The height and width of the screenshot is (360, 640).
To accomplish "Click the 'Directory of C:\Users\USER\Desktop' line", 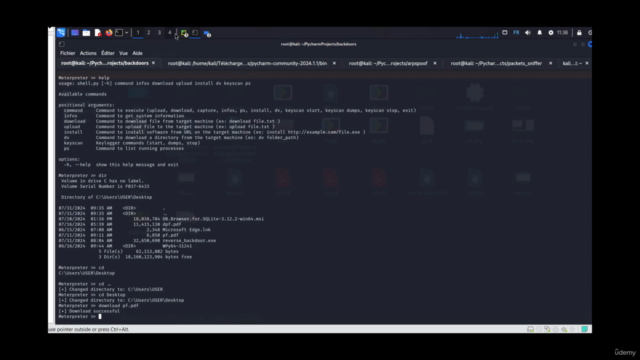I will (x=107, y=197).
